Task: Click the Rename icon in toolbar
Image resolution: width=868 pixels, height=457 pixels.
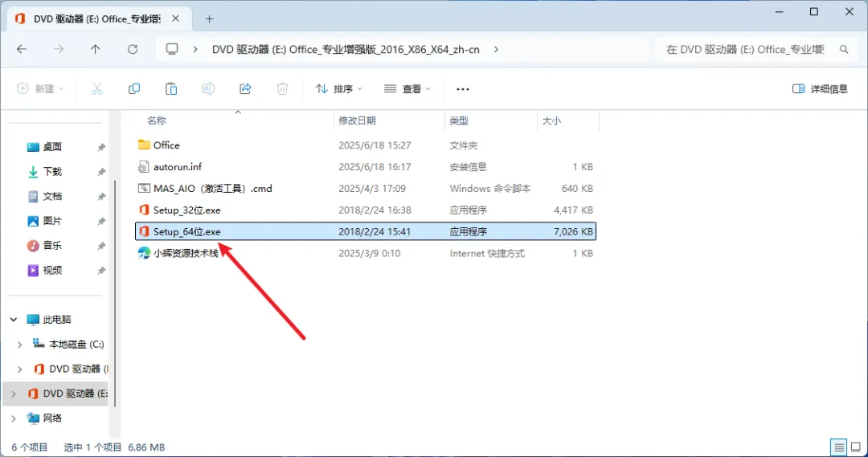Action: tap(208, 88)
